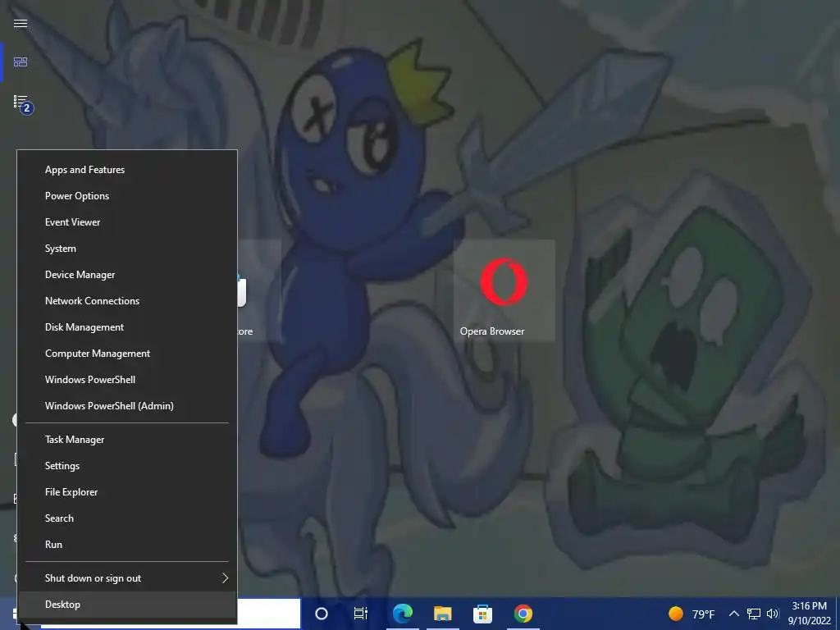Start Windows PowerShell (Admin)
The image size is (840, 630).
(127, 406)
